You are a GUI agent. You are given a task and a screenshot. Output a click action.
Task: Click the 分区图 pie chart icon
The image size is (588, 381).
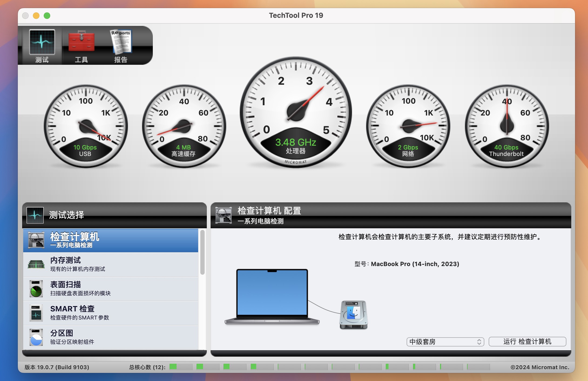pos(36,337)
